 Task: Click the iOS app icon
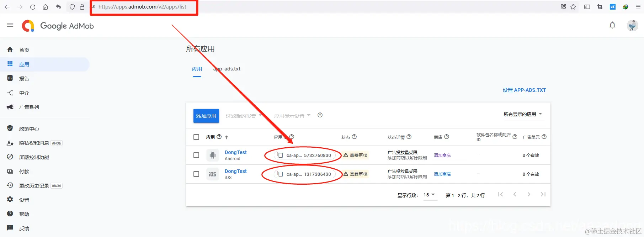point(213,174)
